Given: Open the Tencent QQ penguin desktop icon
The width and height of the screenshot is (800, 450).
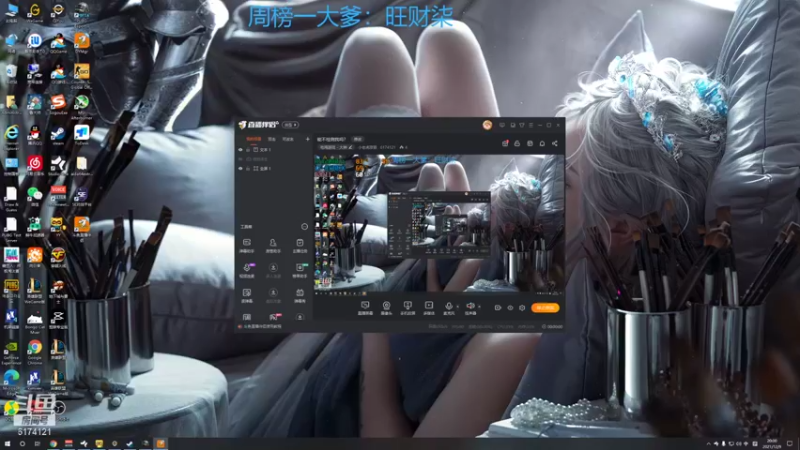Looking at the screenshot, I should [34, 135].
